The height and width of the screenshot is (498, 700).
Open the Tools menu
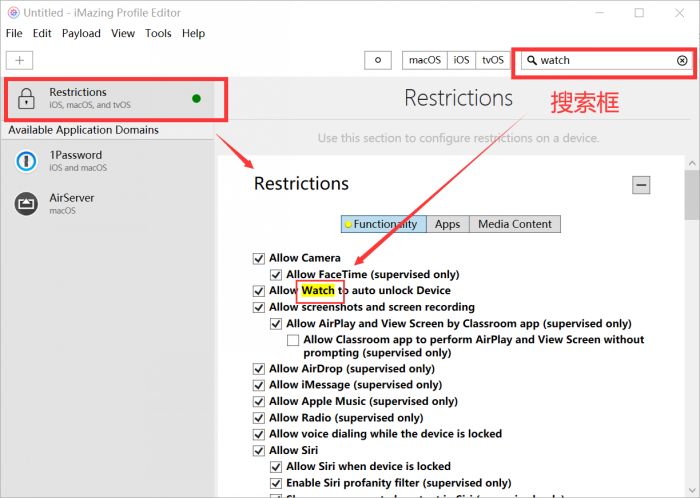click(x=158, y=33)
